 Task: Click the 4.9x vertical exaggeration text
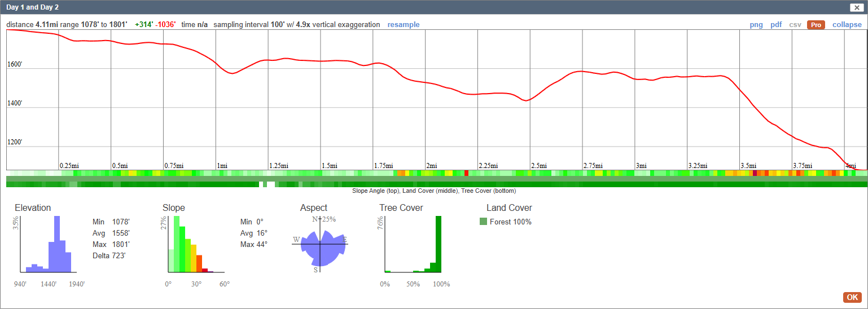coord(337,25)
